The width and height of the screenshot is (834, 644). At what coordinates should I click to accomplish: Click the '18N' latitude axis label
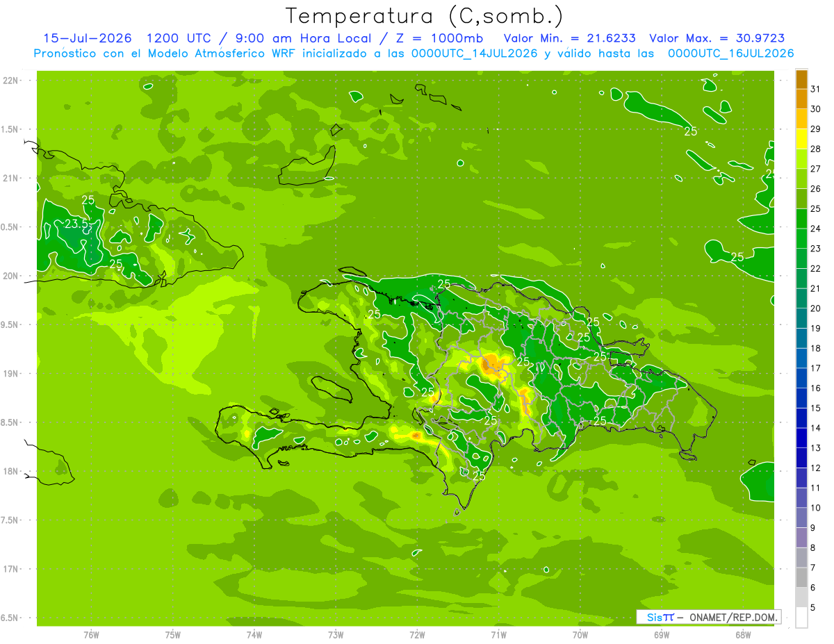point(10,471)
